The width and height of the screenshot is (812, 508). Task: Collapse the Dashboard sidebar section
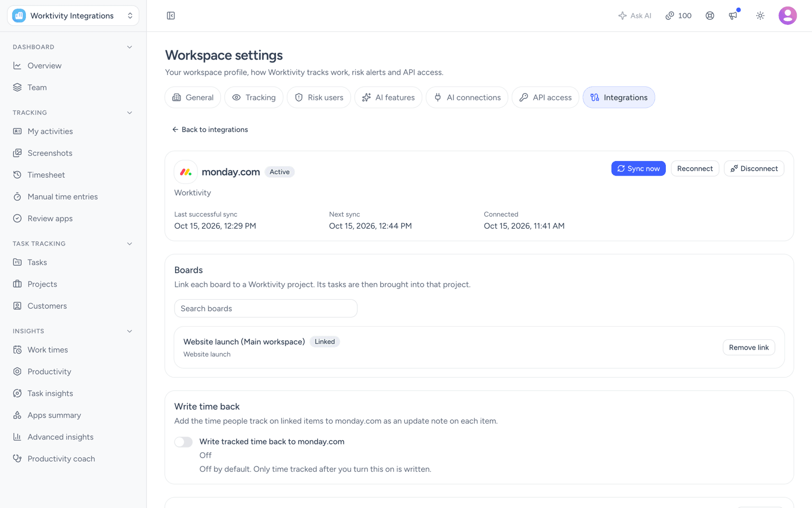[129, 47]
